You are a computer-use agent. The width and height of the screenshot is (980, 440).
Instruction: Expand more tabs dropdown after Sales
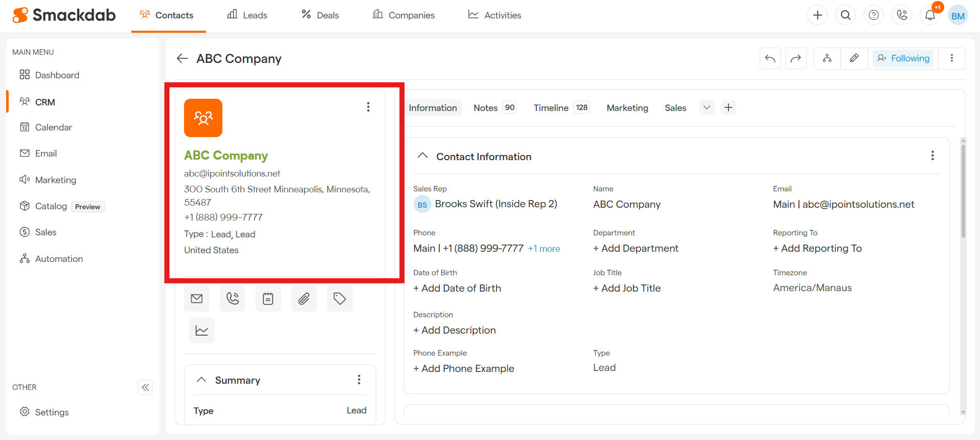coord(706,107)
